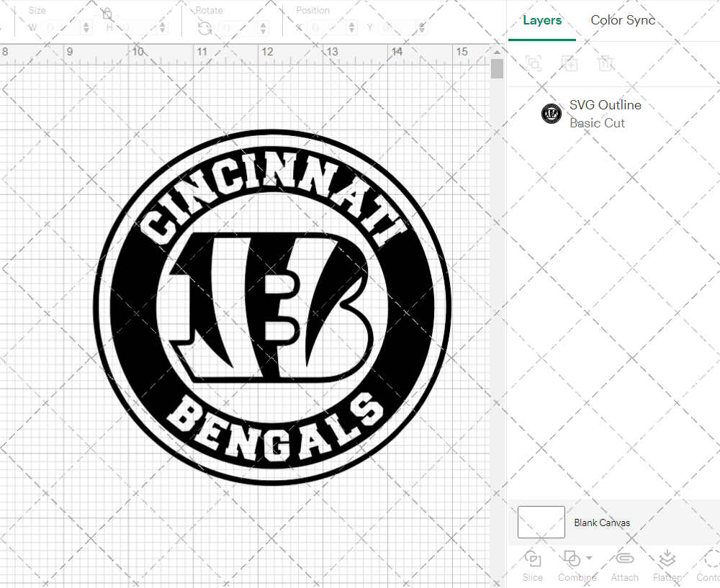Increase the Rotate value using its stepper
Screen dimensions: 720x588
coord(263,23)
